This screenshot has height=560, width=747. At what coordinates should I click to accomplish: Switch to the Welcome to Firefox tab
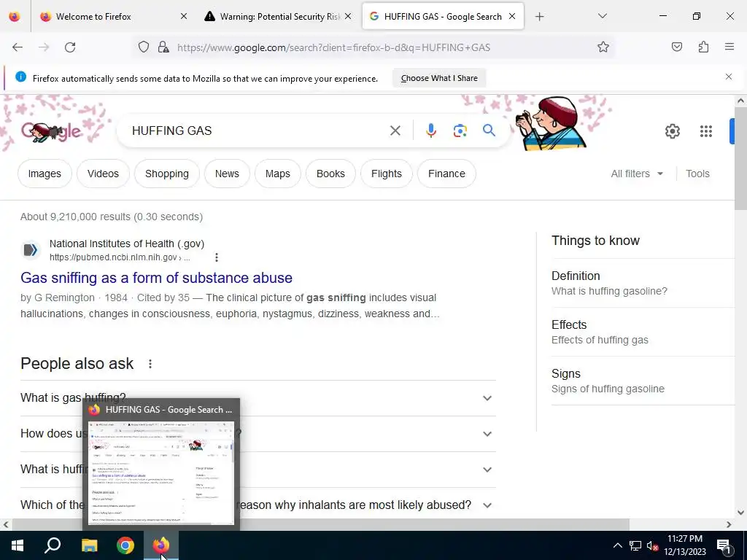point(115,17)
